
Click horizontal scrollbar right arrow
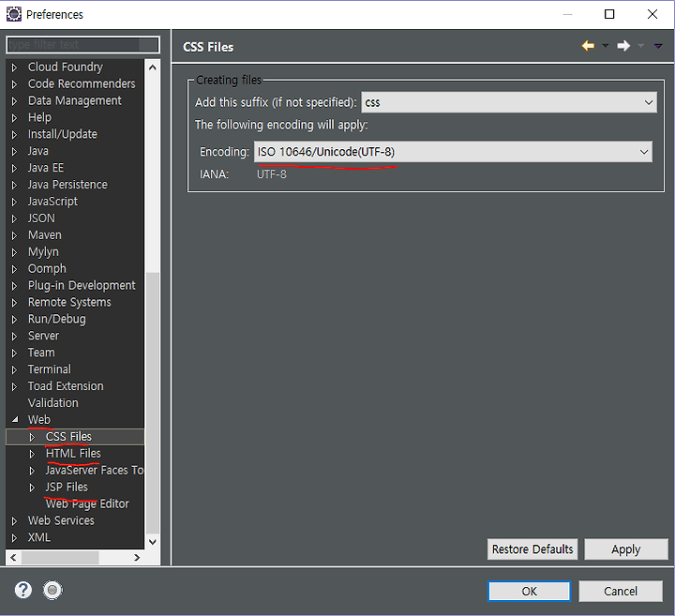click(137, 558)
